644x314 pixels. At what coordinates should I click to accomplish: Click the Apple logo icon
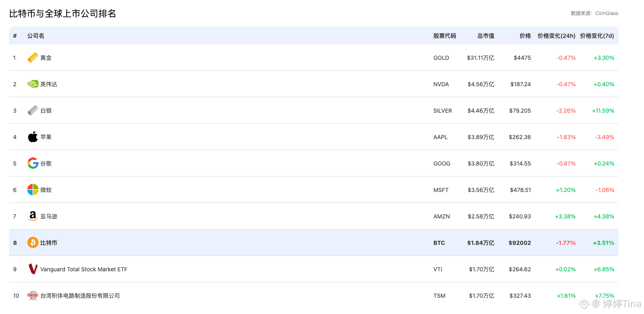(33, 137)
